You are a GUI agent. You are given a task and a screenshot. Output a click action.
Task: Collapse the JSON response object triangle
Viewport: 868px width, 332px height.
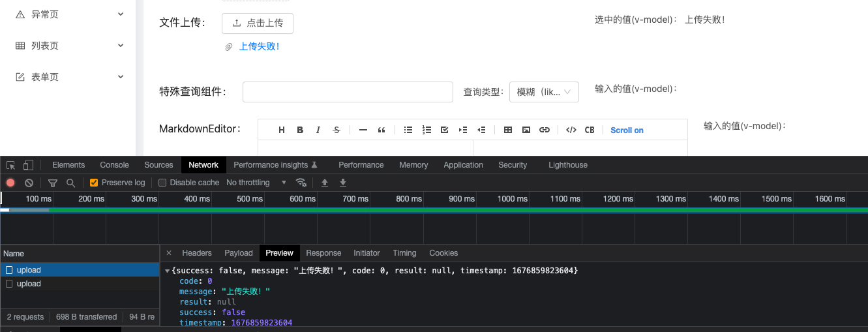click(x=168, y=271)
